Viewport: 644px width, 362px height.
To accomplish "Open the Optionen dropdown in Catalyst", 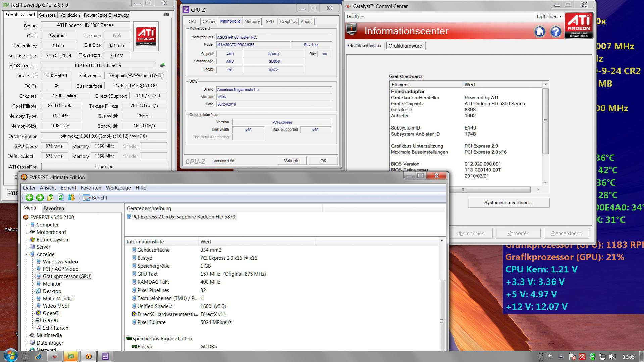I will [x=549, y=17].
